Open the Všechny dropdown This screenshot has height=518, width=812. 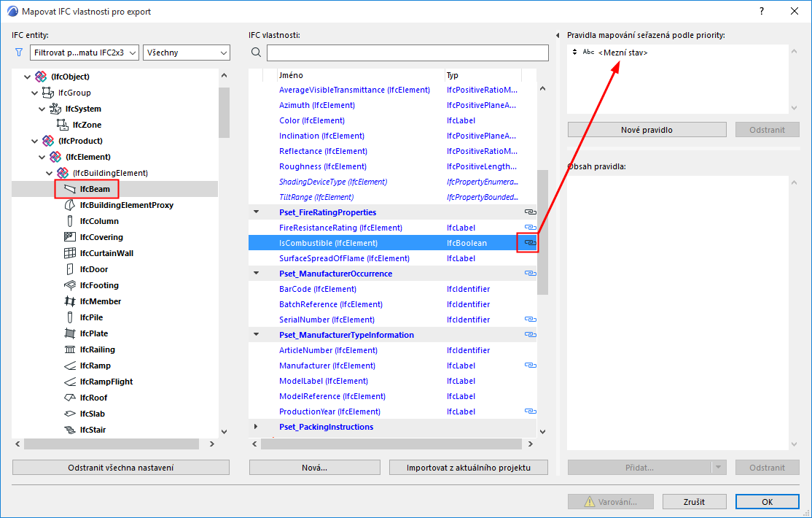(x=187, y=53)
